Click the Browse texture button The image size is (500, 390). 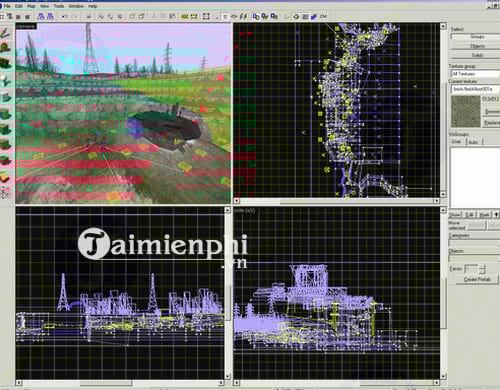point(492,112)
